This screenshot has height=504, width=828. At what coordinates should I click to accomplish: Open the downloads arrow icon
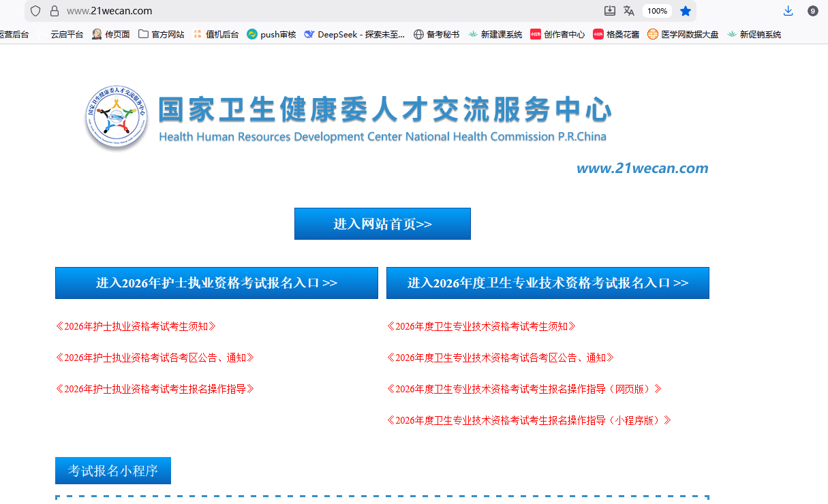[788, 10]
